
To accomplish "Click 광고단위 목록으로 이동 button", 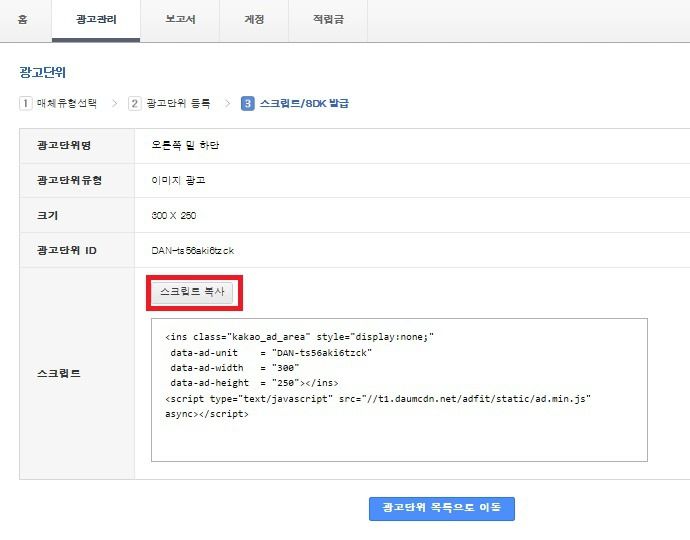I will click(x=441, y=508).
